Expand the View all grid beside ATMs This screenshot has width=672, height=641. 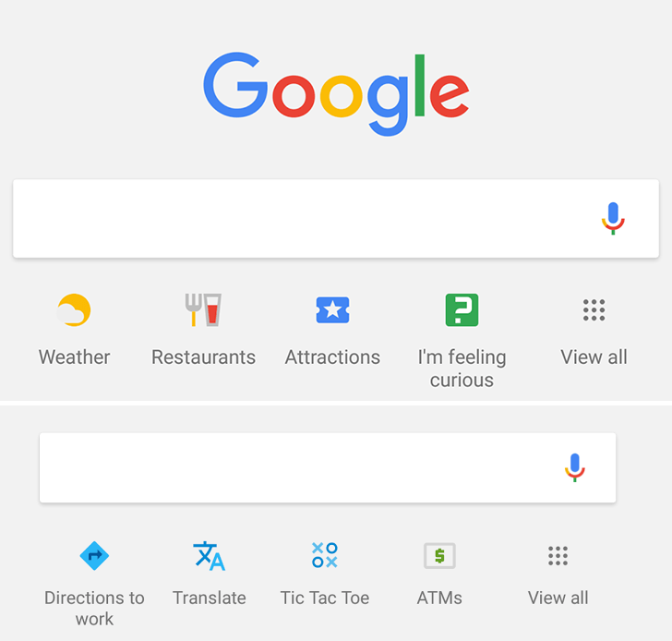558,556
